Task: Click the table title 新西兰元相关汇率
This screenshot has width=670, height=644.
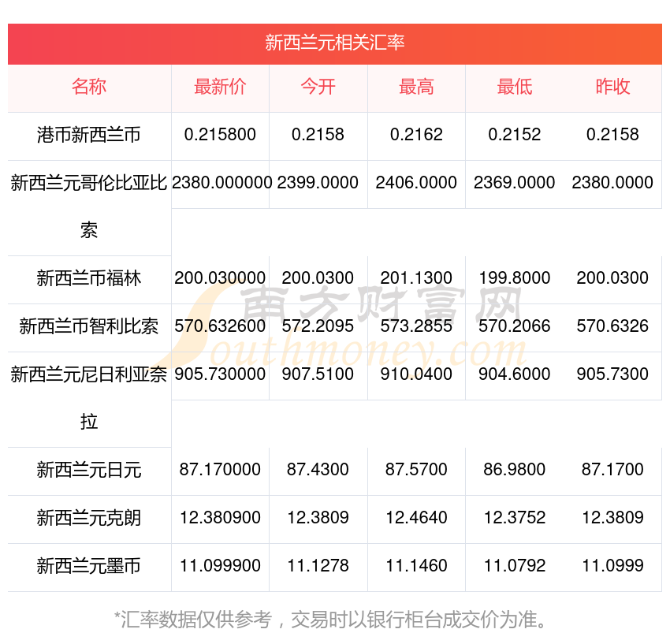Action: pos(334,43)
